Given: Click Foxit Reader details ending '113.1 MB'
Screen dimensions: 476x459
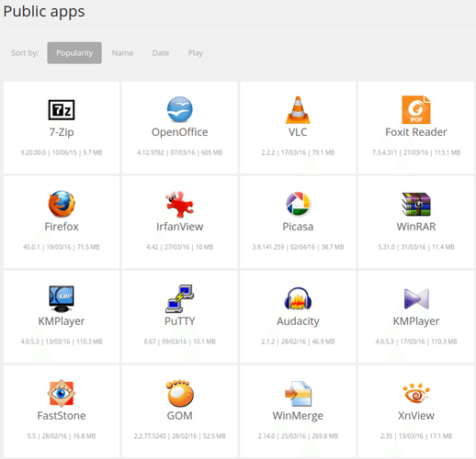Looking at the screenshot, I should [416, 152].
